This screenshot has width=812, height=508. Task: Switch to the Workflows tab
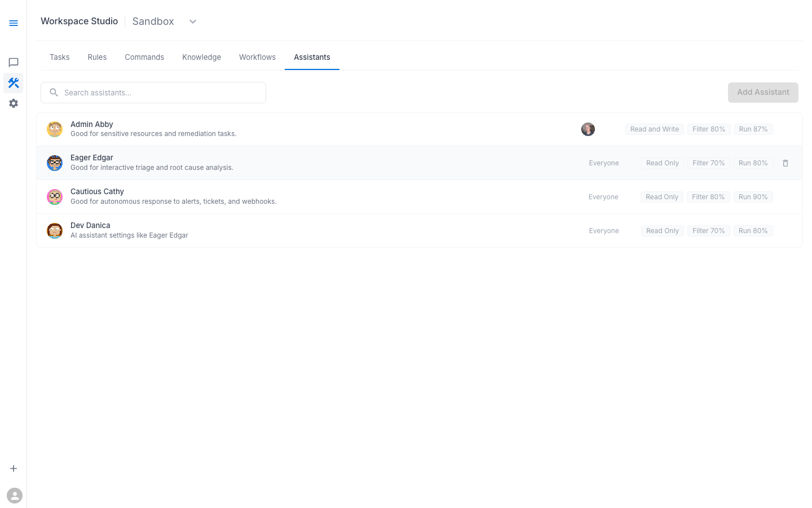pos(257,57)
